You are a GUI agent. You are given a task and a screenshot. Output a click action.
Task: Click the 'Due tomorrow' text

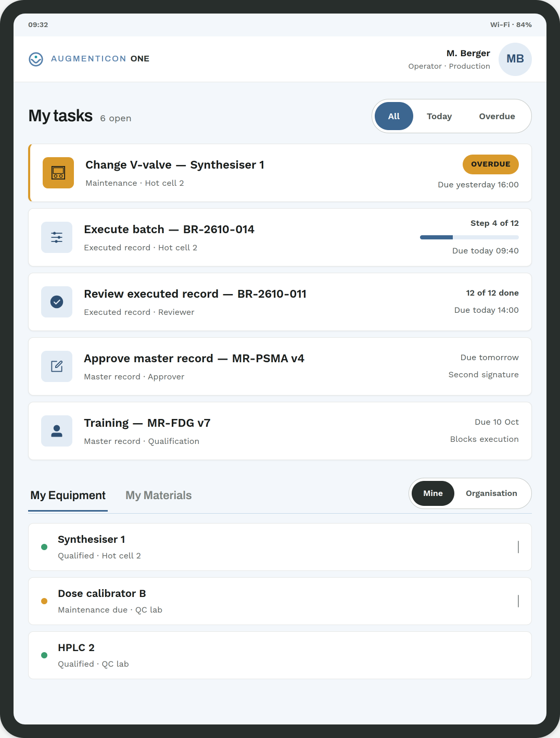pos(490,358)
